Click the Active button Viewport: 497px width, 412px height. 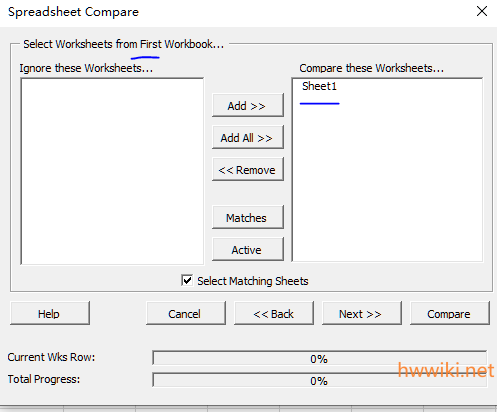(x=248, y=250)
